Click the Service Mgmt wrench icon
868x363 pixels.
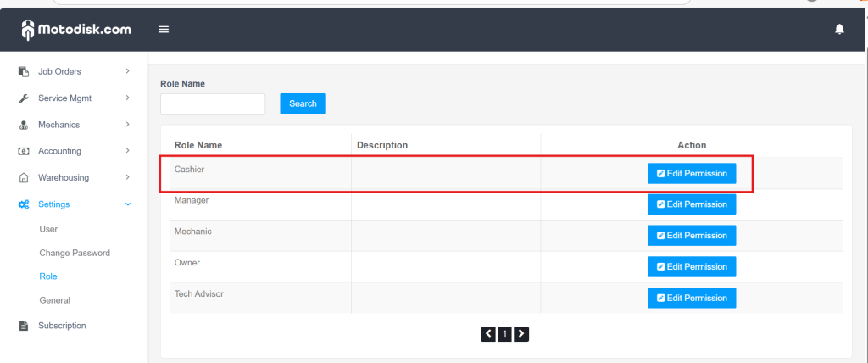pyautogui.click(x=24, y=98)
